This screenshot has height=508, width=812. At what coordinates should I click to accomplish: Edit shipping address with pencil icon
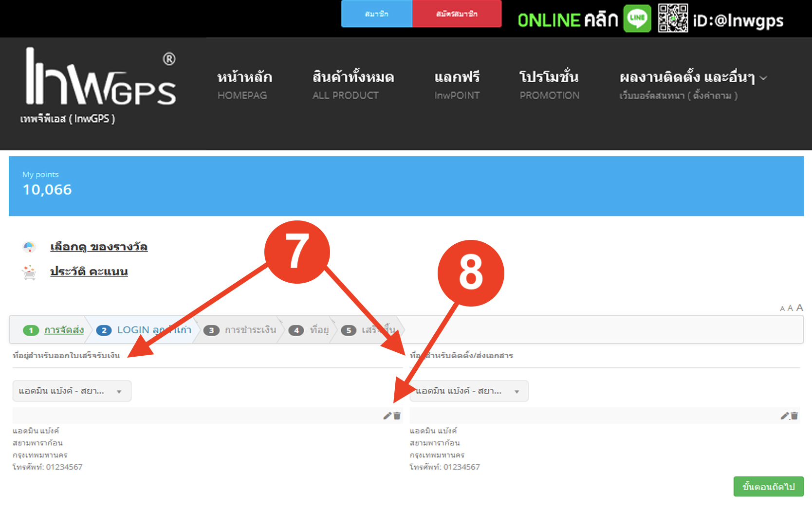point(784,416)
